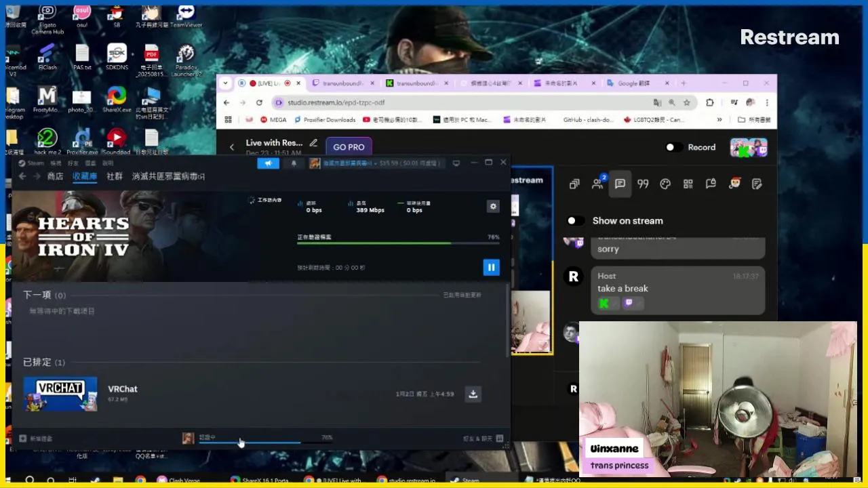The image size is (868, 488).
Task: Go forward in Steam navigation
Action: (37, 176)
